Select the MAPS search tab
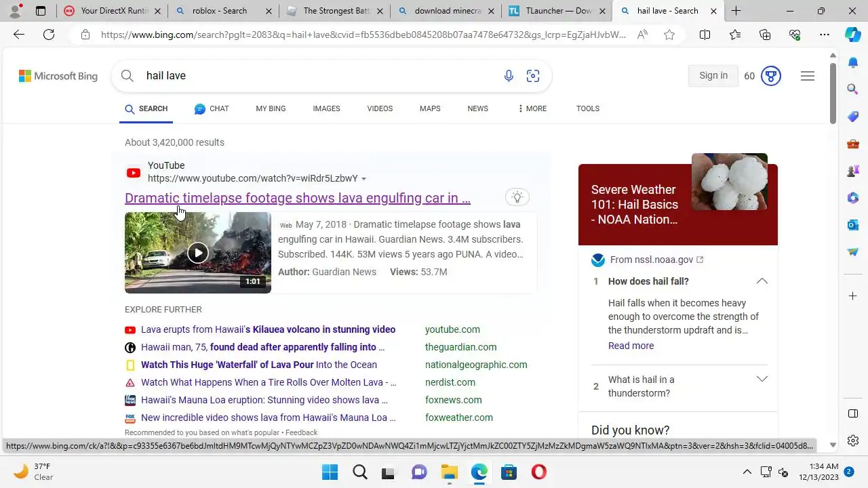The image size is (868, 488). coord(430,108)
